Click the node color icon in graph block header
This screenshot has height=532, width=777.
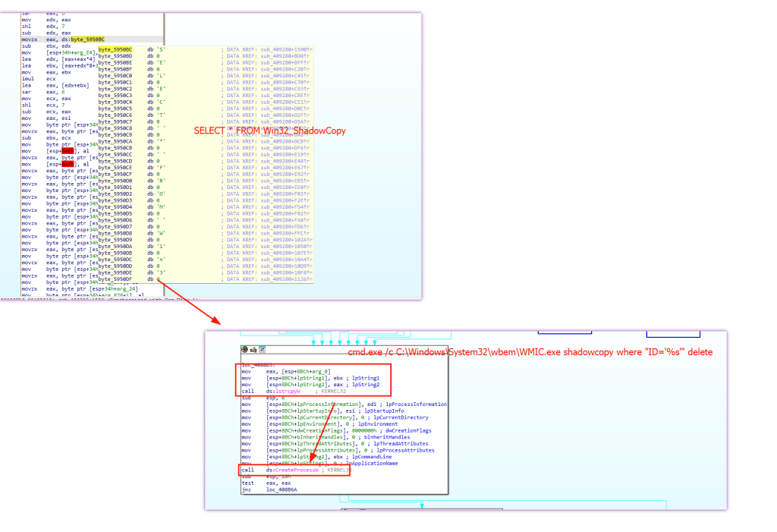(244, 350)
